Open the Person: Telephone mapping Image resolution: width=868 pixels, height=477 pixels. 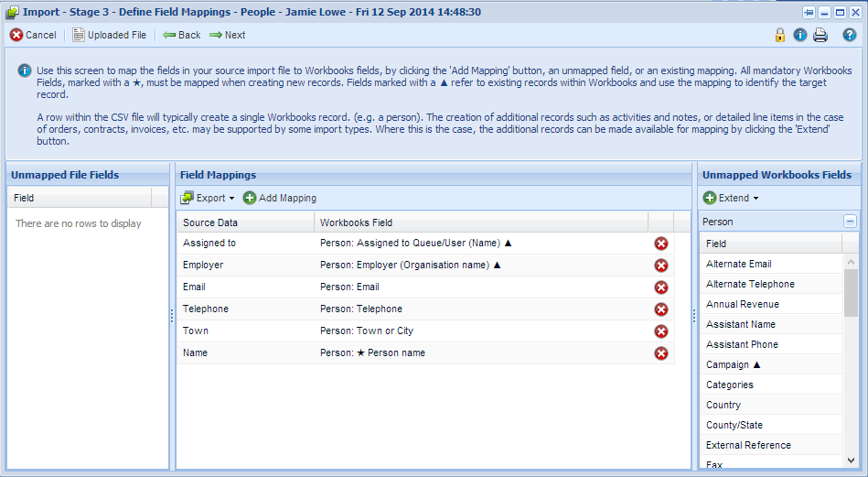(x=481, y=309)
